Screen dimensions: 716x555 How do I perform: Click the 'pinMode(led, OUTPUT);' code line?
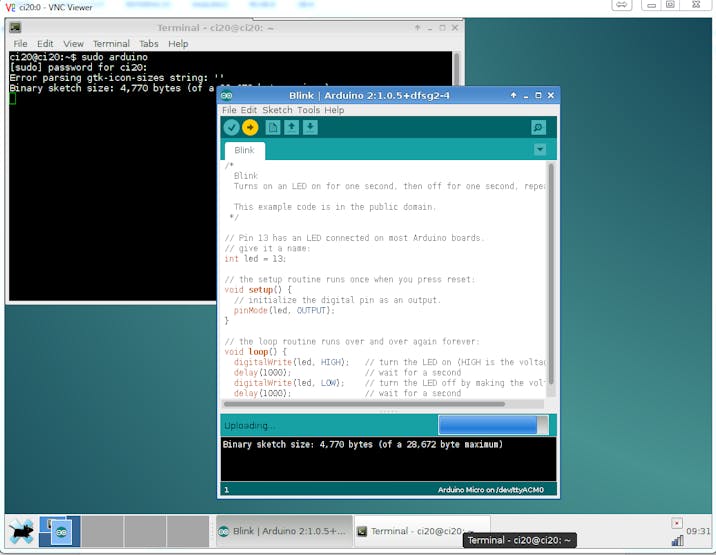click(284, 311)
